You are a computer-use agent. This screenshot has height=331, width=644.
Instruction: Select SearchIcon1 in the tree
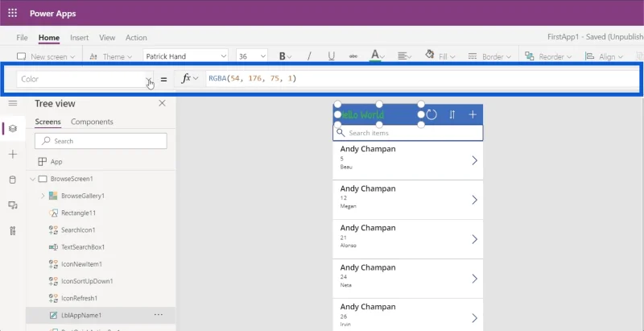coord(78,230)
